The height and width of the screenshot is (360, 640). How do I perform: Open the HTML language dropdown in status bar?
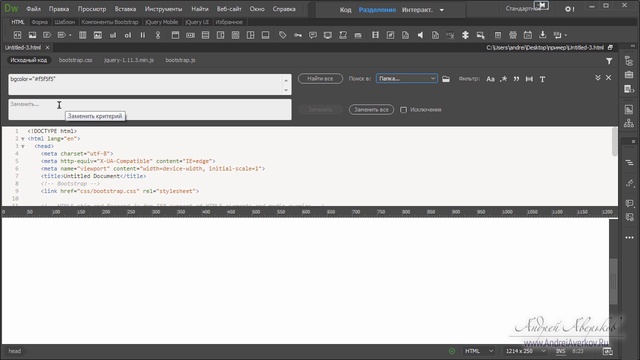coord(479,351)
